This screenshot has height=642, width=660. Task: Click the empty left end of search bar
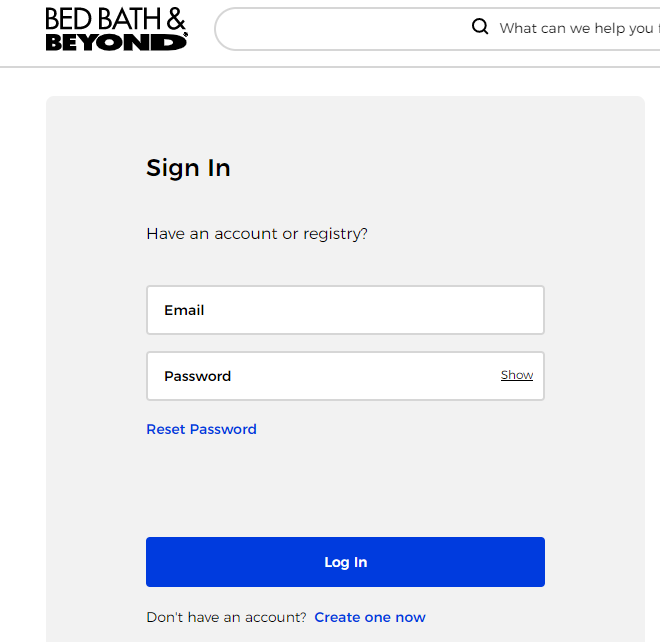pyautogui.click(x=300, y=29)
